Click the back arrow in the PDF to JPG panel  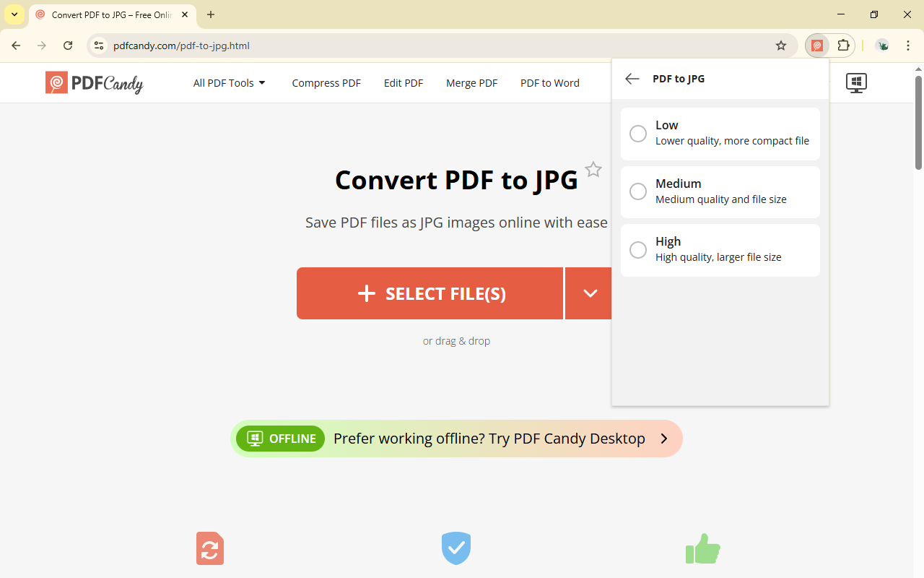[x=632, y=79]
